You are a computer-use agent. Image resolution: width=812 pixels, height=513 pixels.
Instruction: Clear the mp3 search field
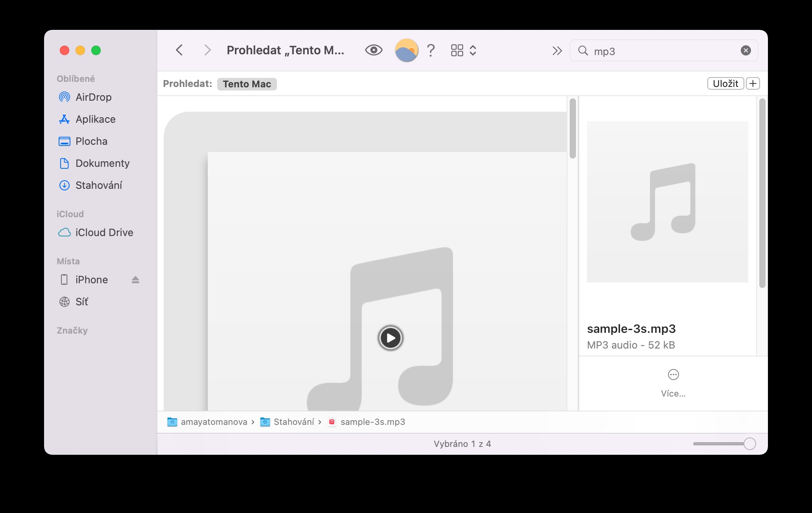coord(746,50)
